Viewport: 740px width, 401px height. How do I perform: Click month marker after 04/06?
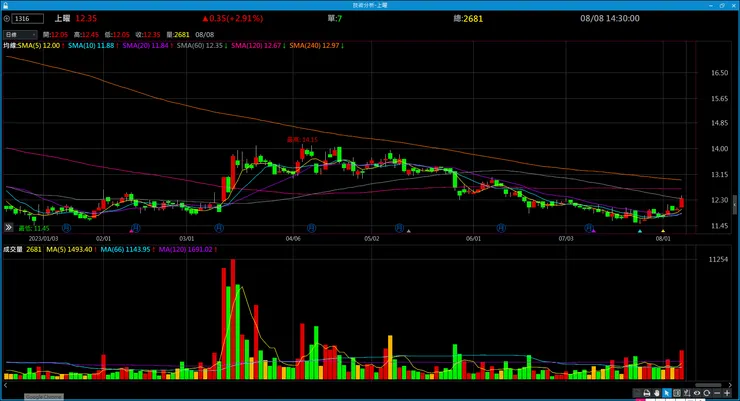coord(311,228)
